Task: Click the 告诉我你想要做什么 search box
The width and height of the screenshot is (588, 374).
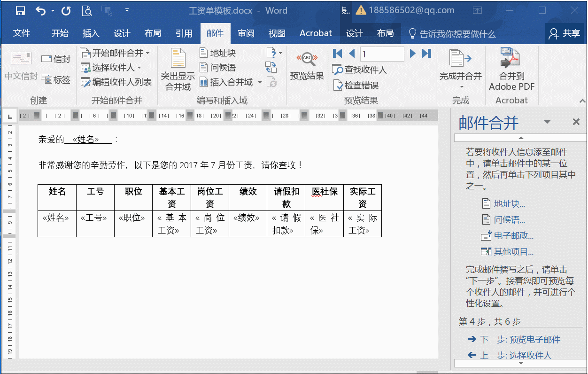Action: pos(452,34)
